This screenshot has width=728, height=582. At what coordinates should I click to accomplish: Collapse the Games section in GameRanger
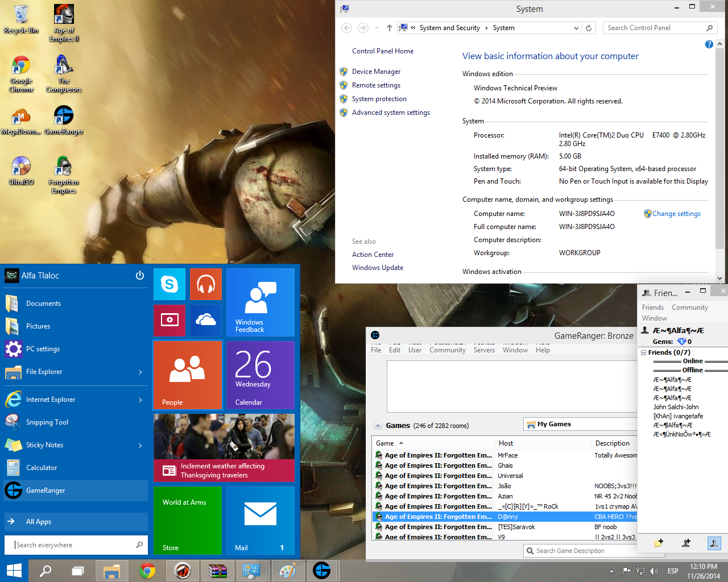(378, 425)
